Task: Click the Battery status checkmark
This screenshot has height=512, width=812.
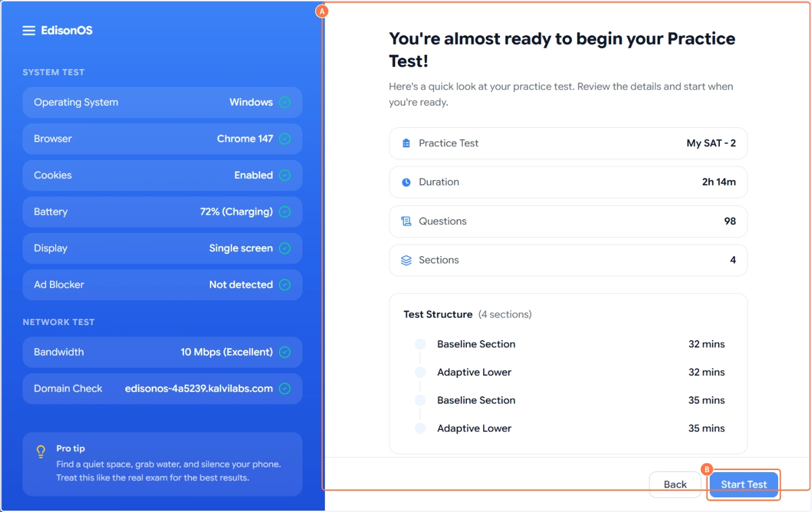Action: [x=285, y=212]
